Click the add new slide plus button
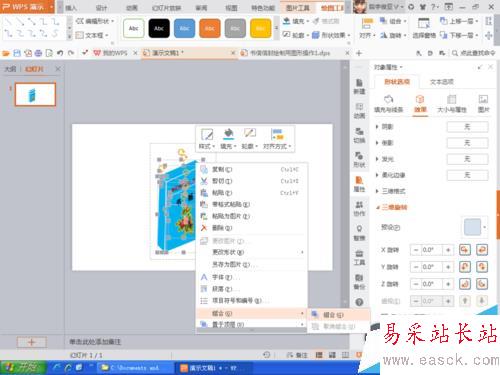Screen dimensions: 500x375 tap(32, 342)
